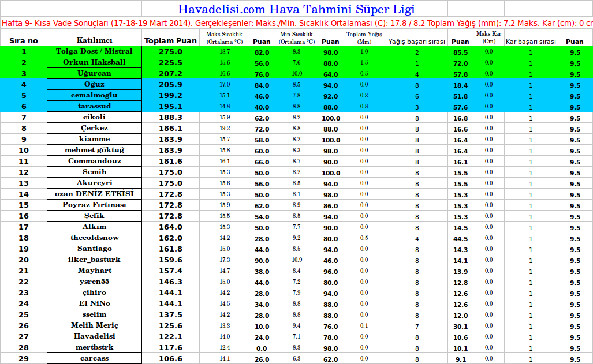Select the 'thecoldsnow' name cell

(x=94, y=238)
